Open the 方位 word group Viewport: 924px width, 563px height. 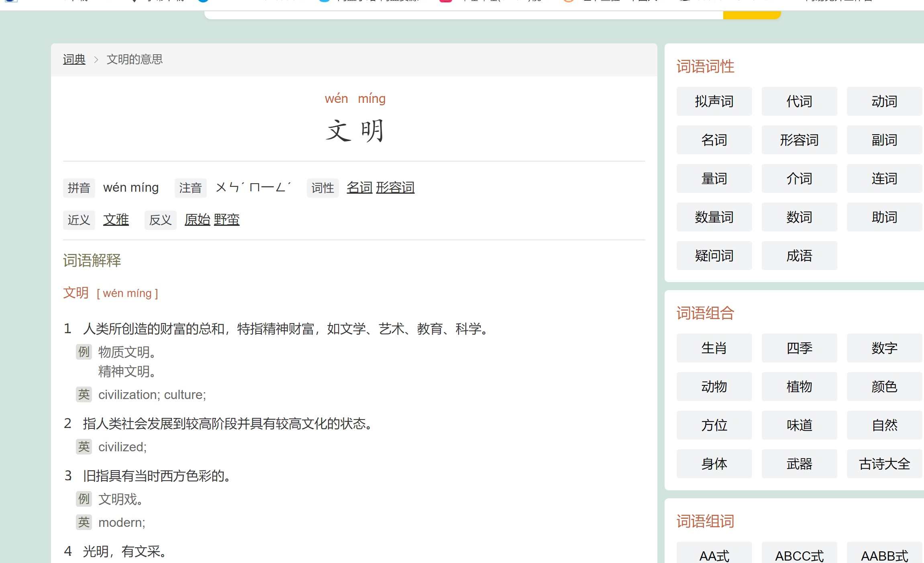tap(714, 425)
